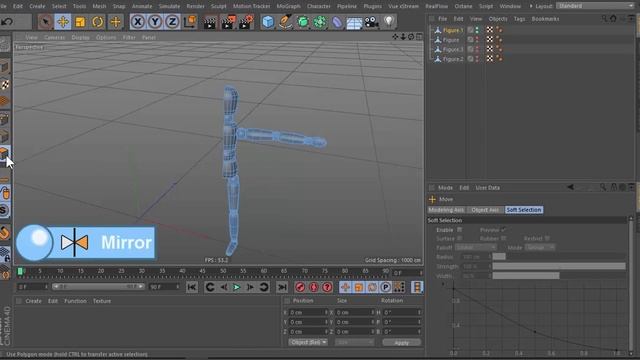Image resolution: width=640 pixels, height=360 pixels.
Task: Open Edit Render Settings gear clapperboard
Action: point(246,22)
